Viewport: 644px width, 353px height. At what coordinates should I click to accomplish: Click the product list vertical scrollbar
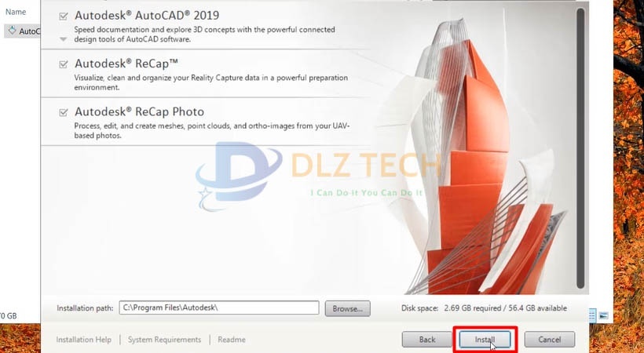tap(580, 147)
